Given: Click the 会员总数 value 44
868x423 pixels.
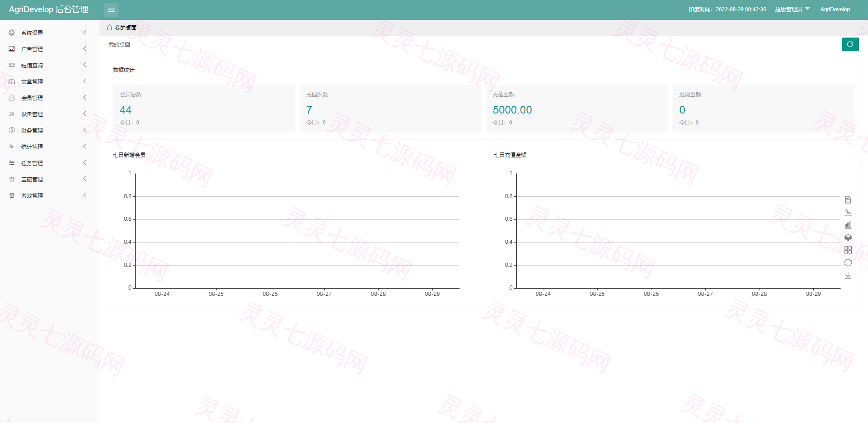Looking at the screenshot, I should [x=126, y=110].
